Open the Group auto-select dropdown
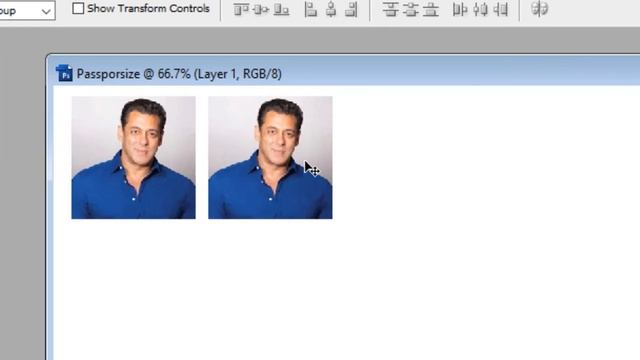This screenshot has height=360, width=640. point(27,11)
